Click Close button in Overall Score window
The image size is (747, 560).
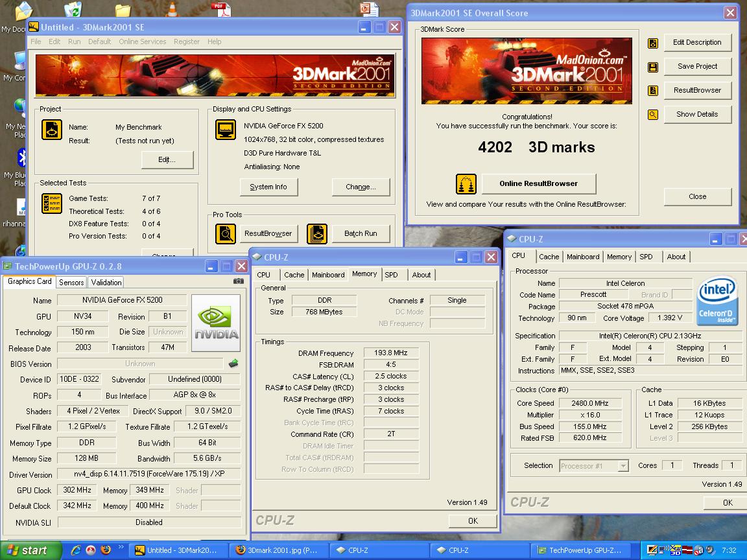[697, 196]
